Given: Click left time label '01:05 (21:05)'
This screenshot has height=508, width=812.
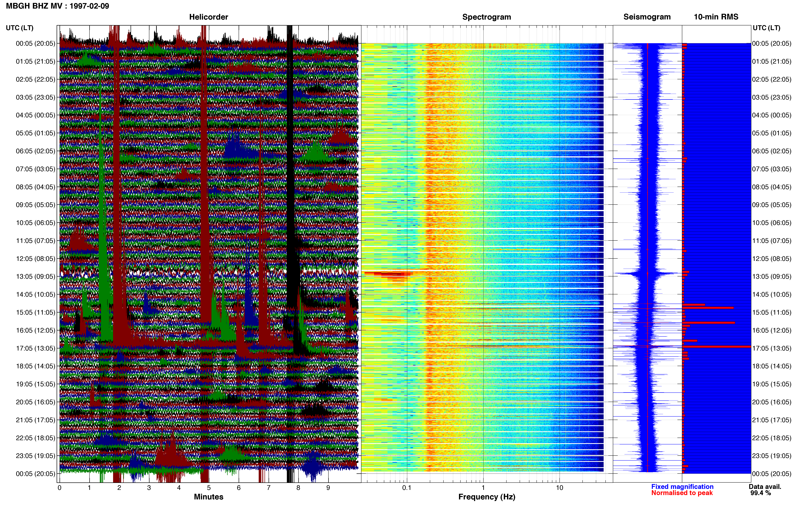Looking at the screenshot, I should click(35, 61).
